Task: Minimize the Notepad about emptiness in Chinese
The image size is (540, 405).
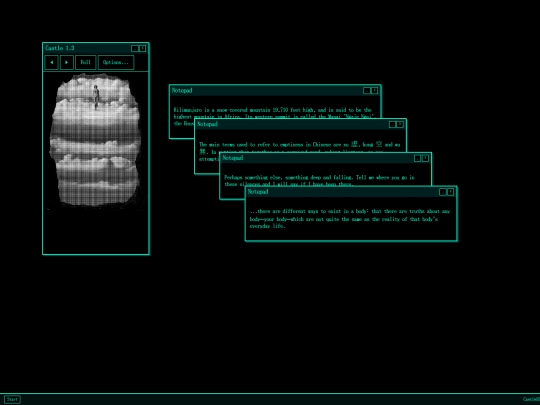Action: tap(392, 124)
